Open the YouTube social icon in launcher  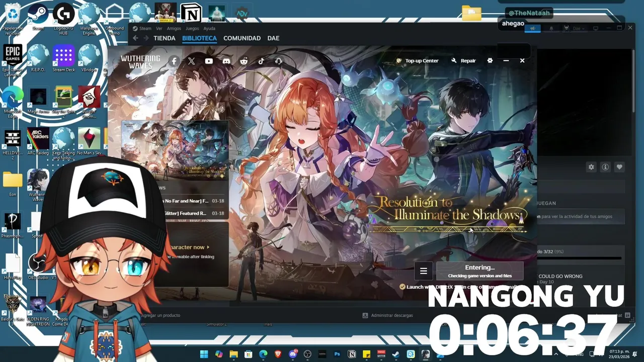[209, 61]
